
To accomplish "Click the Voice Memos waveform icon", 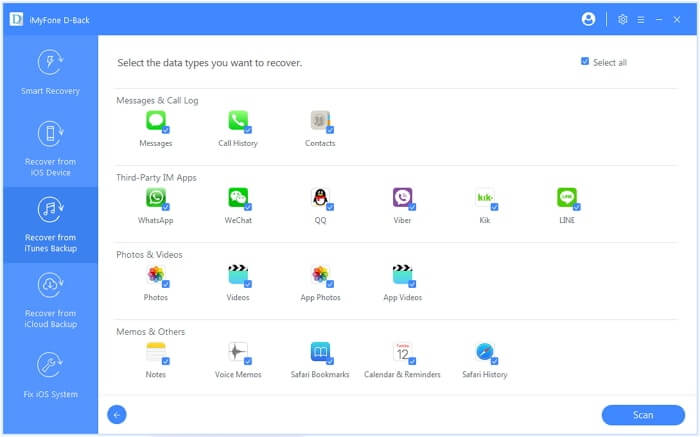I will point(238,352).
